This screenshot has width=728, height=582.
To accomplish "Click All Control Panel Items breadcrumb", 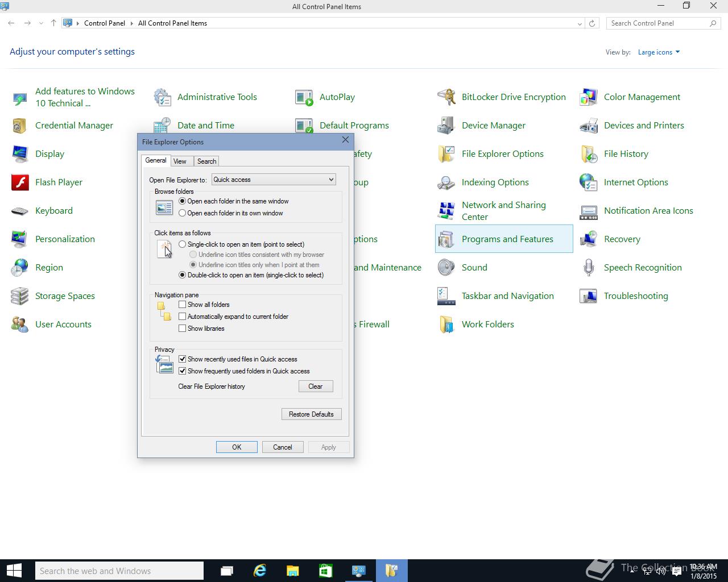I will point(172,23).
